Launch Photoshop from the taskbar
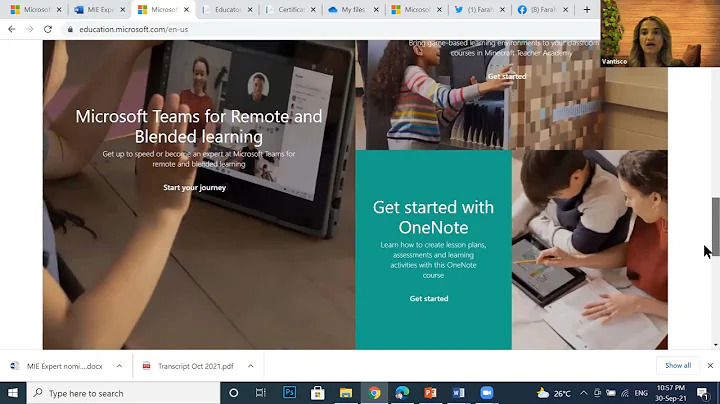 coord(289,393)
